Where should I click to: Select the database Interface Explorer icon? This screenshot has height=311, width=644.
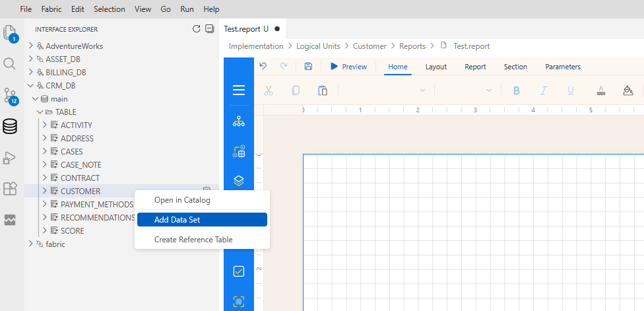click(x=9, y=126)
